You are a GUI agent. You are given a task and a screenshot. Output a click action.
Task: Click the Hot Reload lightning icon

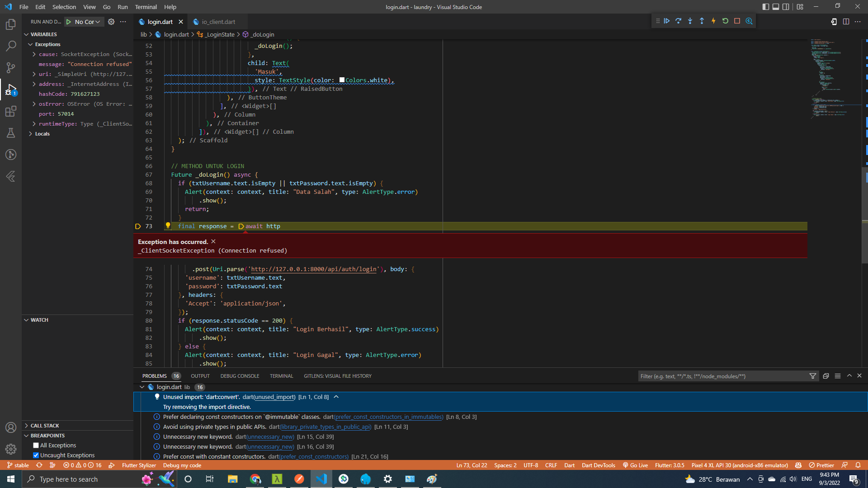(714, 21)
